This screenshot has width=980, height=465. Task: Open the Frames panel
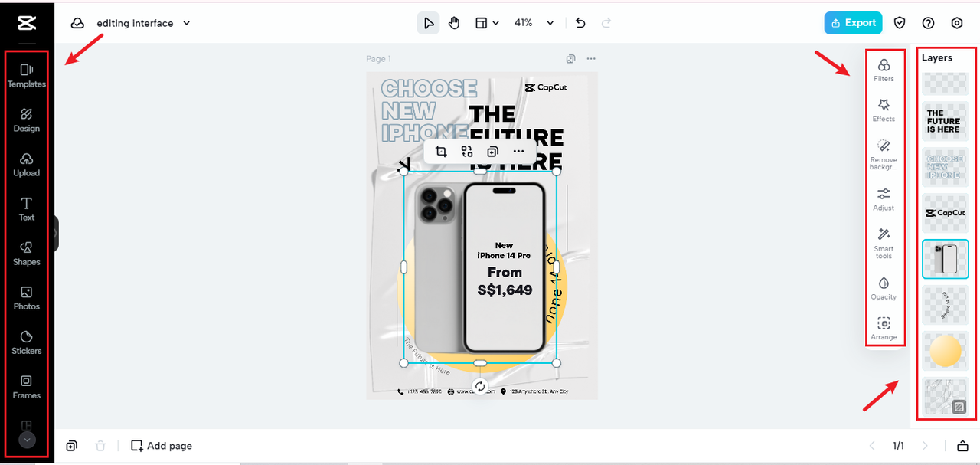point(27,387)
